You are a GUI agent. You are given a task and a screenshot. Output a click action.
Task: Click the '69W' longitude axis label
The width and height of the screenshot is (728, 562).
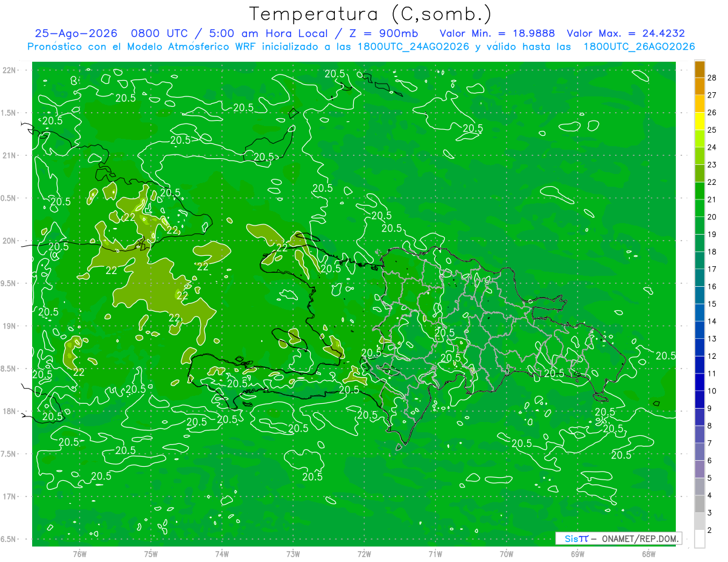pyautogui.click(x=578, y=554)
